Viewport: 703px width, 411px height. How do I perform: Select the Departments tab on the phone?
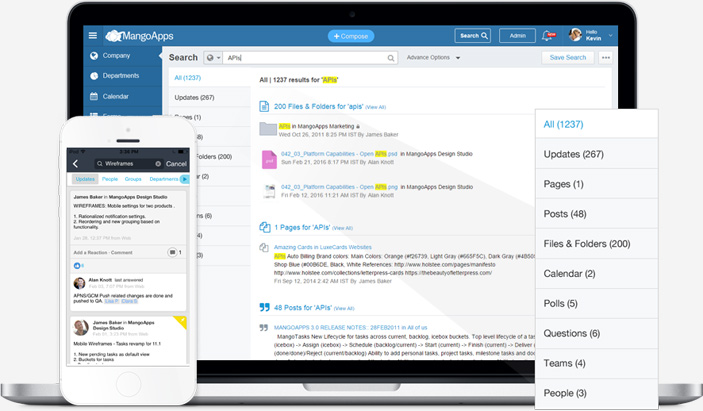tap(164, 179)
